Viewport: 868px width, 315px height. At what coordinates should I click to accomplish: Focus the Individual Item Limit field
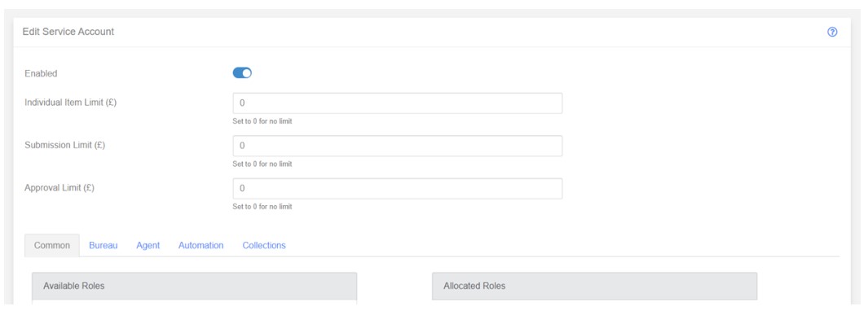pyautogui.click(x=398, y=103)
